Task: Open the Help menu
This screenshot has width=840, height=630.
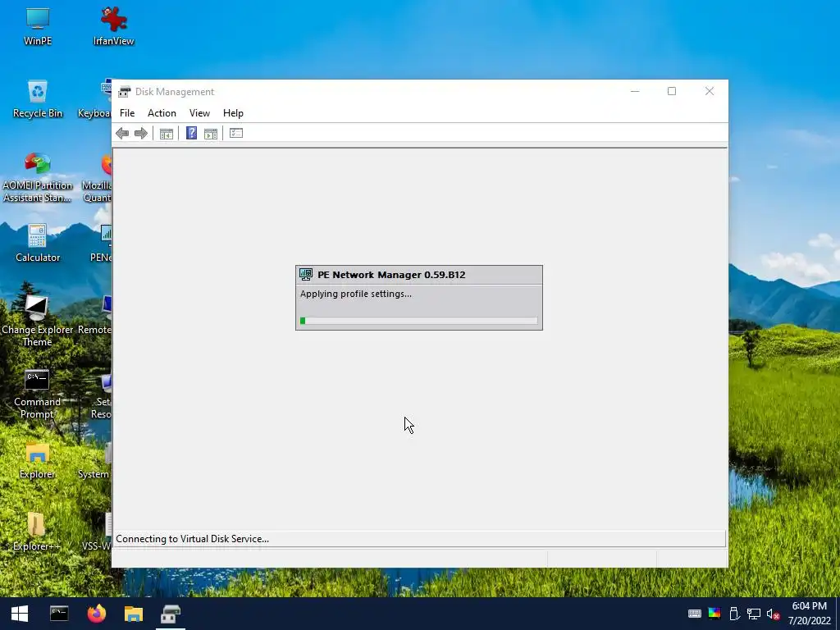Action: pyautogui.click(x=233, y=113)
